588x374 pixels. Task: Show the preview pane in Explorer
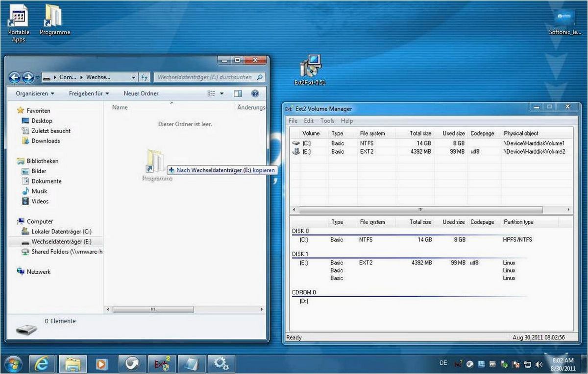point(238,93)
